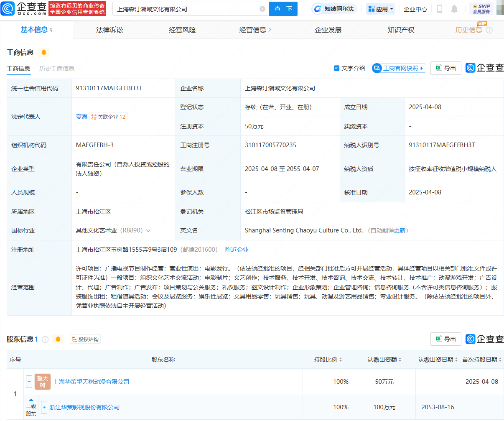Switch to 知识产权 tab
The image size is (504, 421).
point(401,30)
